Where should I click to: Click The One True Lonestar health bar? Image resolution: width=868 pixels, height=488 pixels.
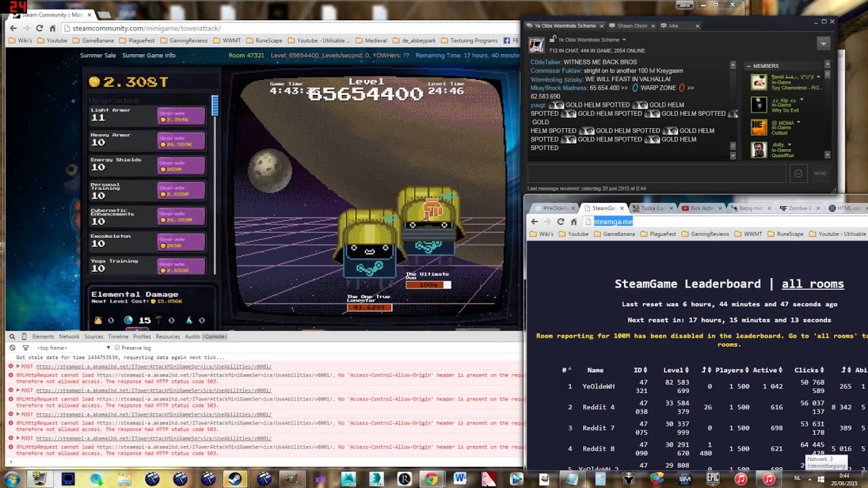pyautogui.click(x=370, y=307)
